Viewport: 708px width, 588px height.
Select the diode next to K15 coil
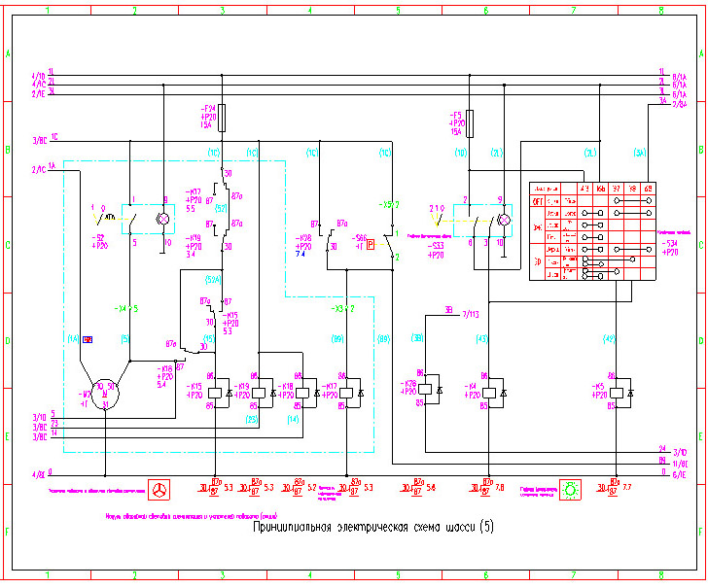tap(229, 393)
